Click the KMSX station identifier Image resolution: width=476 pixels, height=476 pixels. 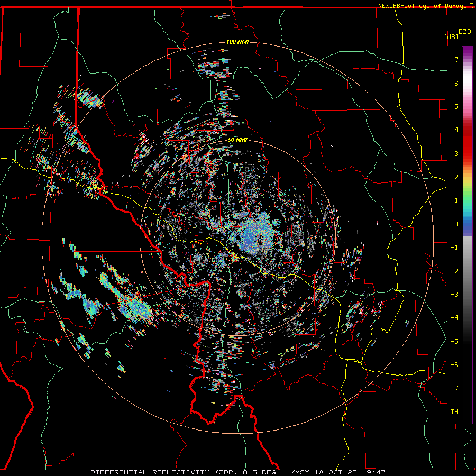click(300, 472)
